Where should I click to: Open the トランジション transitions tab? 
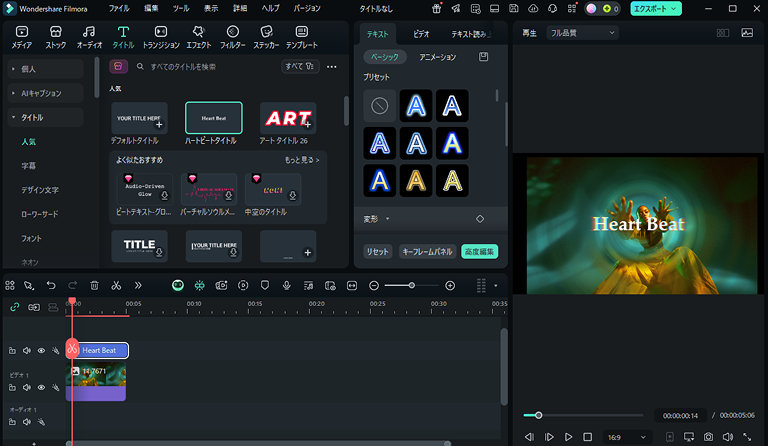161,37
